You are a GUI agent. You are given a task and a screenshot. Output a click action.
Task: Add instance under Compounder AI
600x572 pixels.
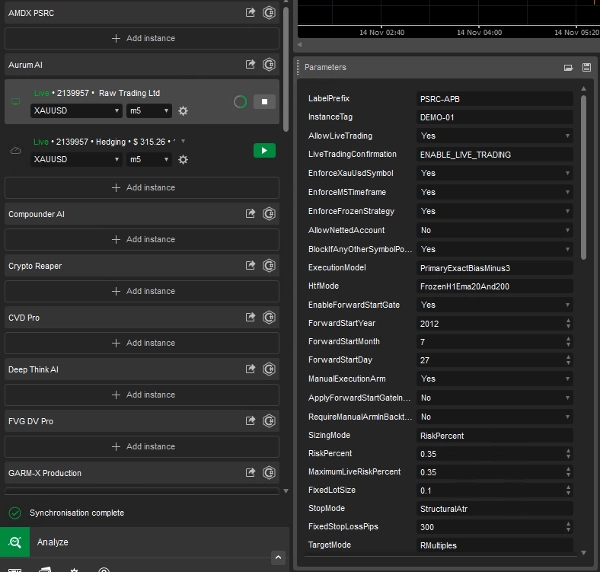click(x=142, y=239)
